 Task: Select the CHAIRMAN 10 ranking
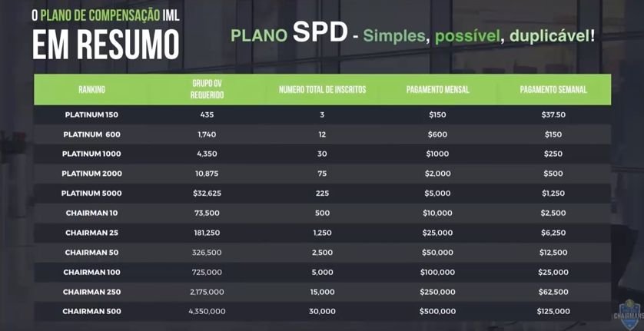(x=91, y=213)
